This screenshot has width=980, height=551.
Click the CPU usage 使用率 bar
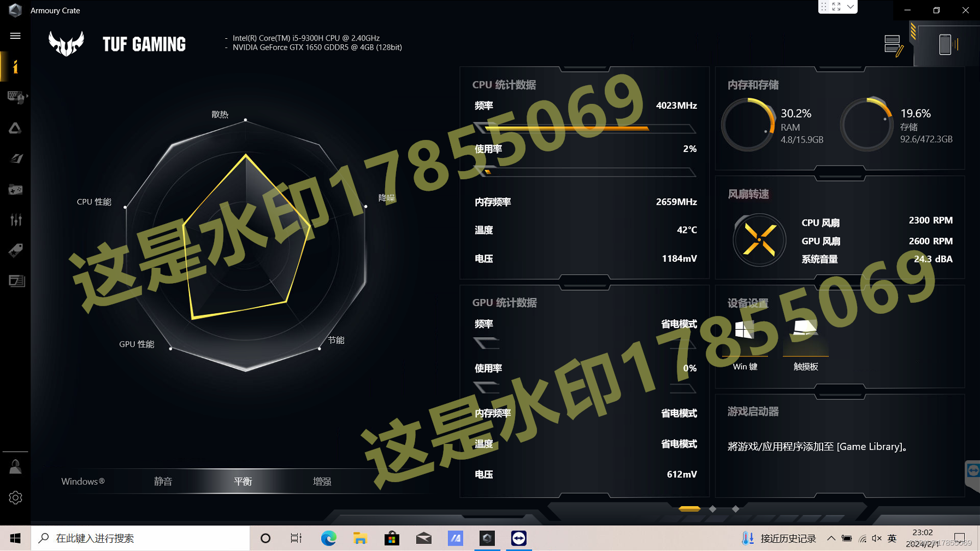pyautogui.click(x=585, y=172)
